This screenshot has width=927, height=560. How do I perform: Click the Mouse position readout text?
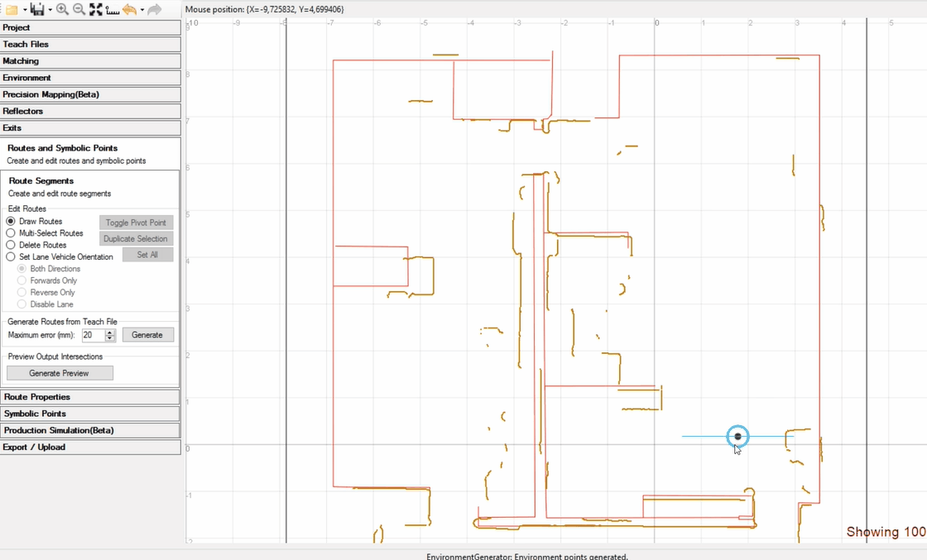click(264, 9)
